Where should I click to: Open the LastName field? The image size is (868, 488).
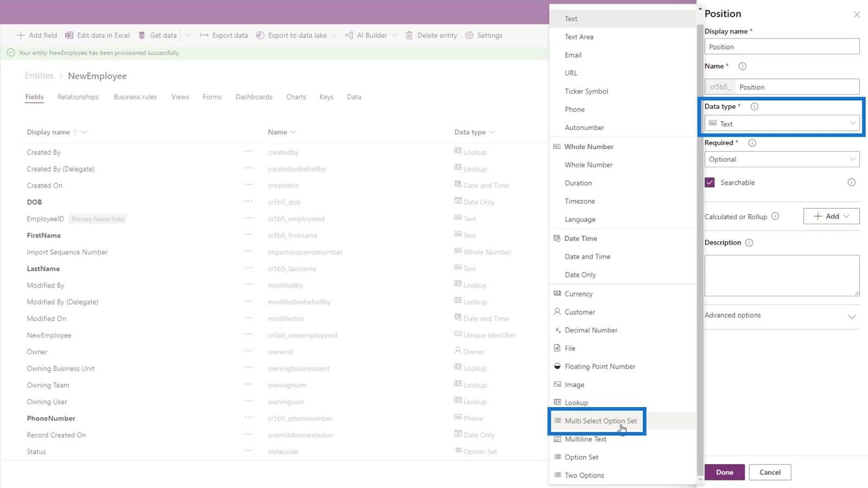(x=43, y=269)
